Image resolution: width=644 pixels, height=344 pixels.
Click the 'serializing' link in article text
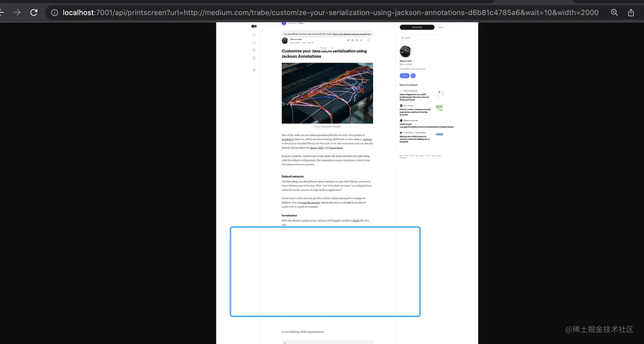(x=287, y=139)
